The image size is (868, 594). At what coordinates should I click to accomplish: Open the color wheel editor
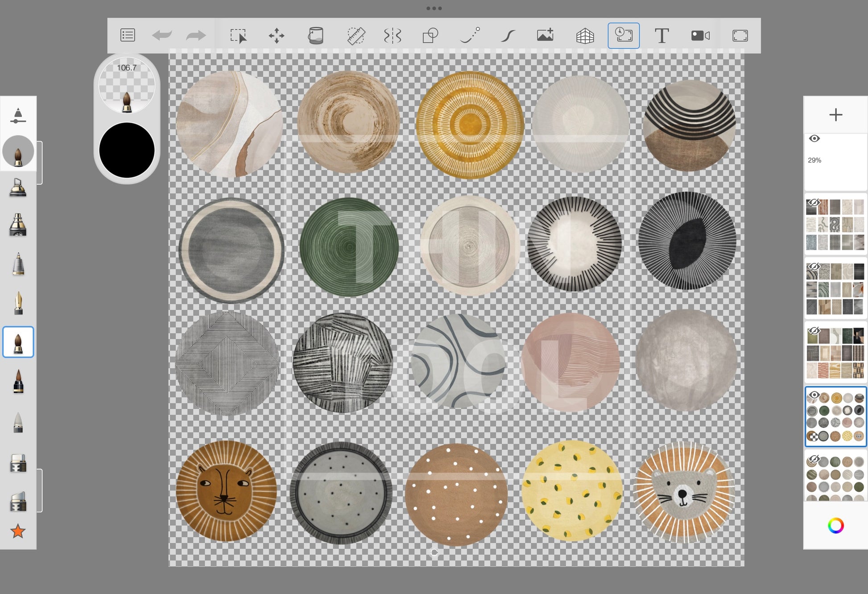tap(835, 525)
